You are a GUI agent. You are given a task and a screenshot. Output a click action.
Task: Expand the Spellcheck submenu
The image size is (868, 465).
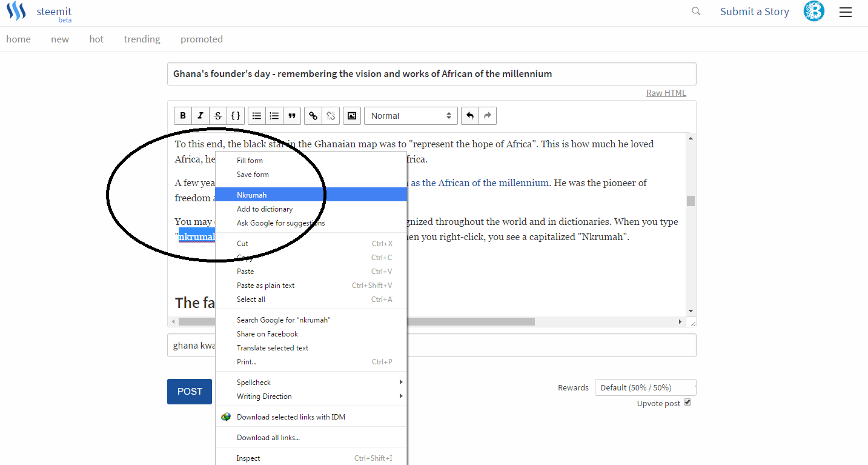[x=311, y=383]
